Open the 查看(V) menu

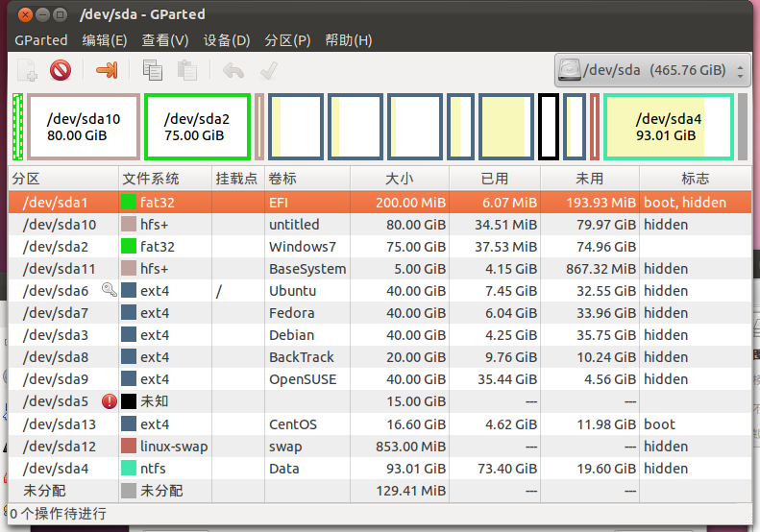coord(165,40)
